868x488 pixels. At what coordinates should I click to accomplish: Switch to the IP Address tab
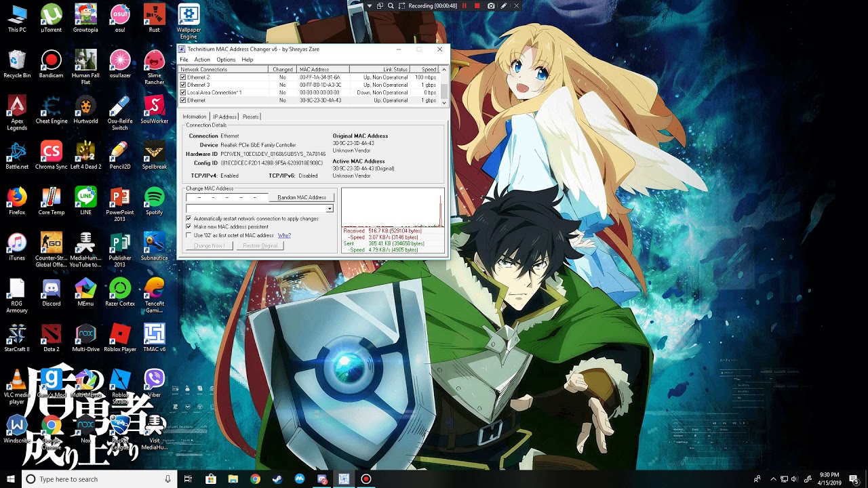(225, 117)
